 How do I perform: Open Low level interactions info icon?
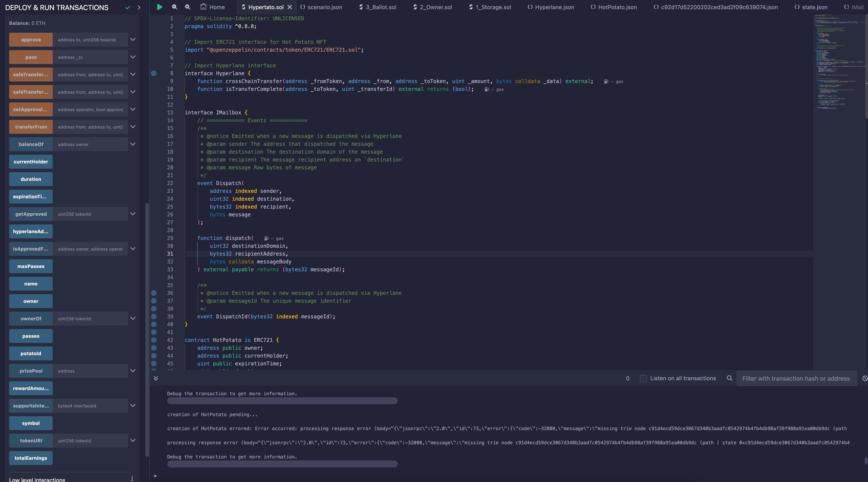(x=132, y=479)
